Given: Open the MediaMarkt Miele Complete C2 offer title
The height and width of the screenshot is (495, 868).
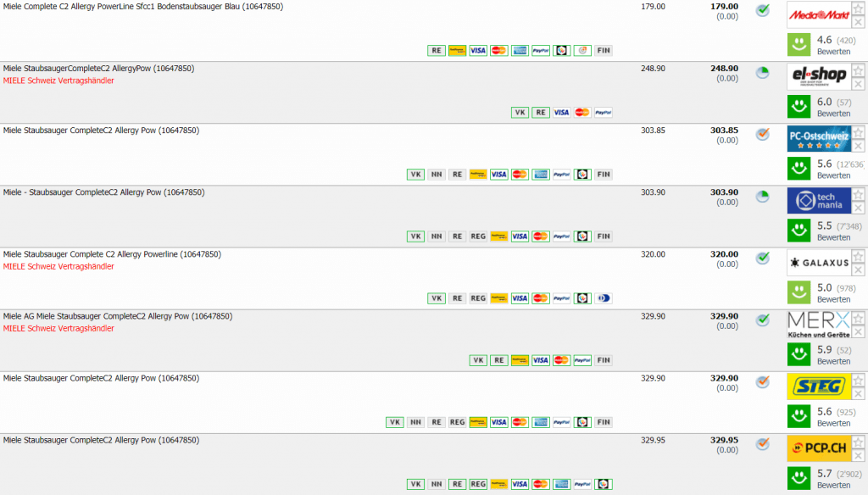Looking at the screenshot, I should pyautogui.click(x=143, y=7).
